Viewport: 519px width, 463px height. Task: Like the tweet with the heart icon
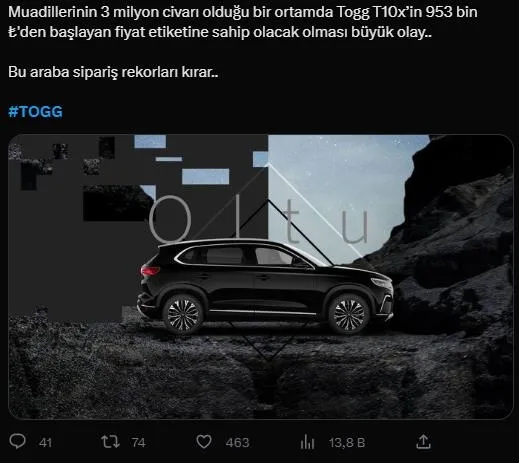tap(204, 442)
